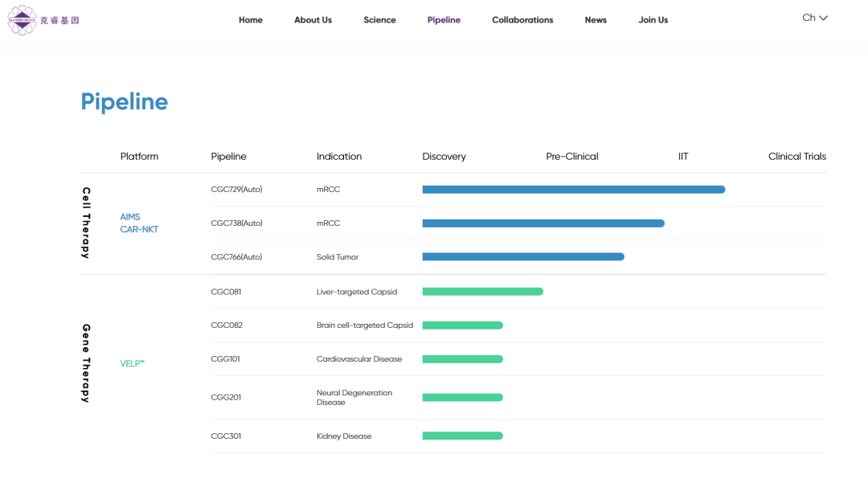
Task: Click the CGC301 Kidney Disease progress bar
Action: (x=462, y=436)
